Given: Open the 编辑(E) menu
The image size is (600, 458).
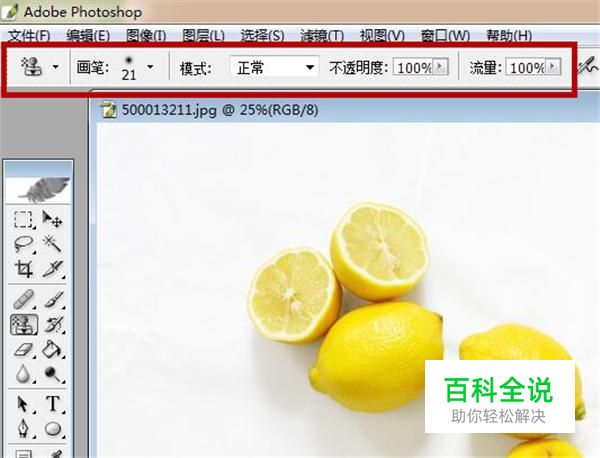Looking at the screenshot, I should point(88,36).
